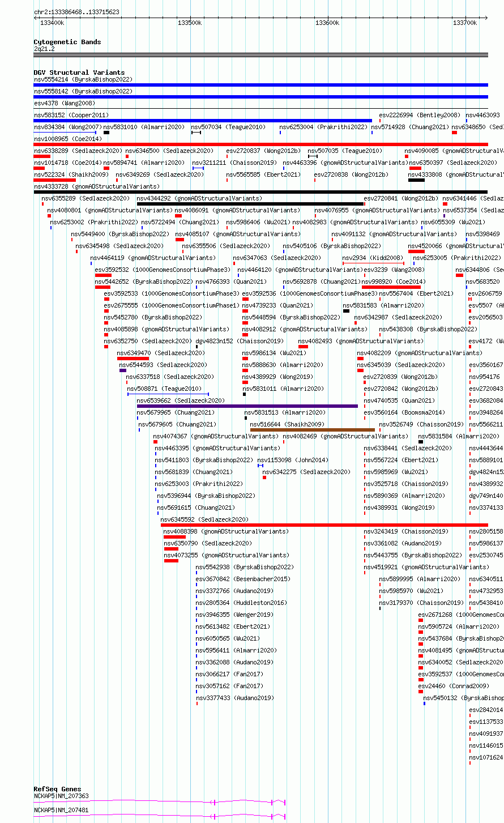Screen dimensions: 504x823
Task: Select nsv4766393 (Quan2021) label
Action: click(231, 282)
